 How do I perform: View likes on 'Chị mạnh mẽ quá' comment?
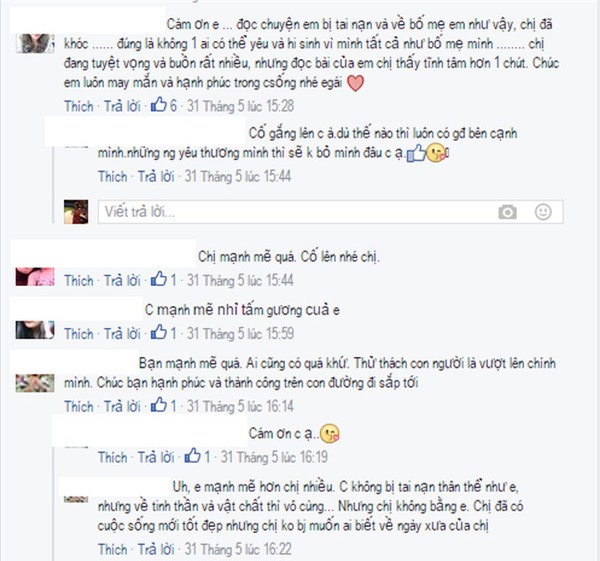(x=164, y=280)
